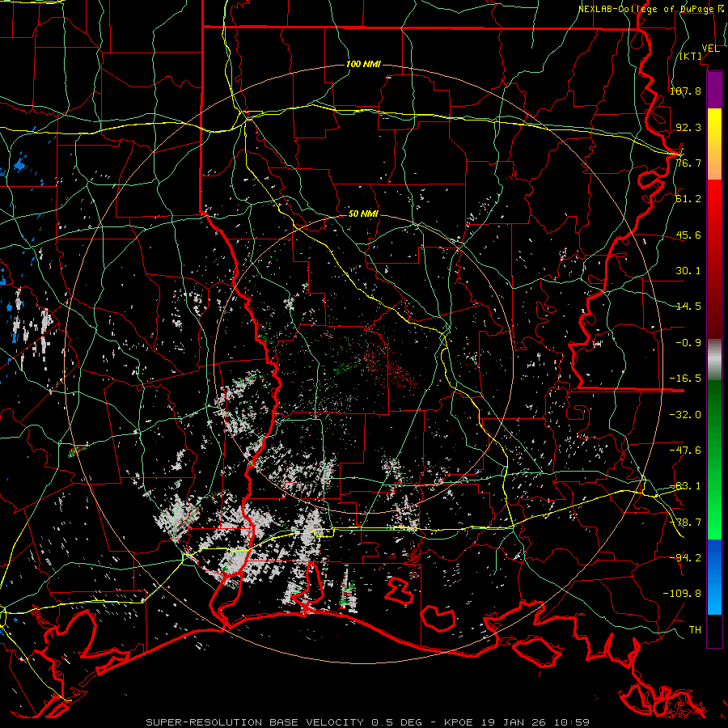Click the -47.6 scale label
728x728 pixels.
tap(685, 451)
